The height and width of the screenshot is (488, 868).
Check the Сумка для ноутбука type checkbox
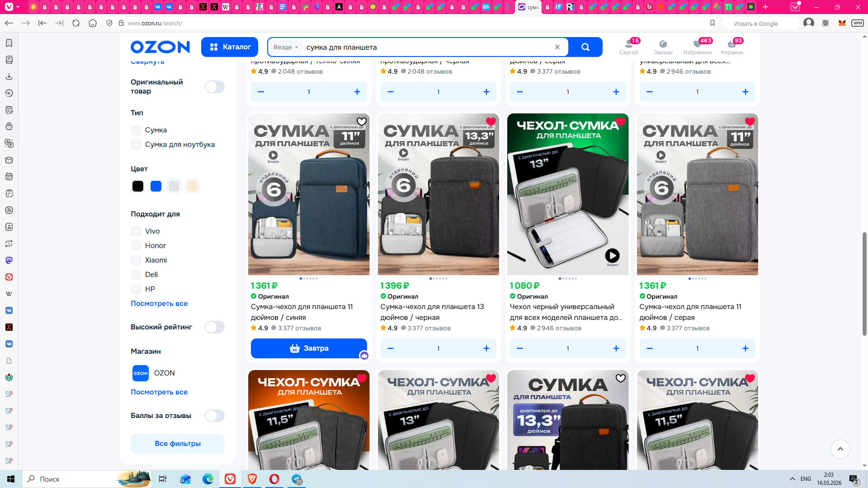pyautogui.click(x=136, y=145)
